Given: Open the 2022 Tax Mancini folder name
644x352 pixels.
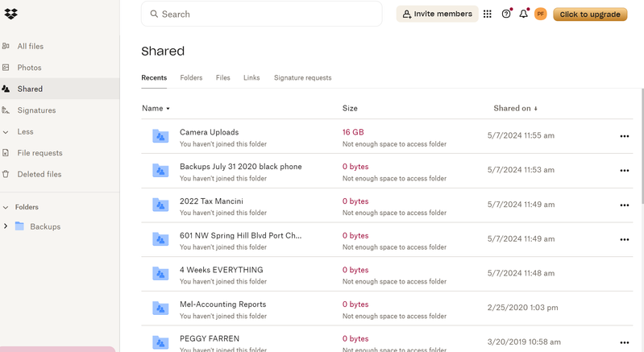Looking at the screenshot, I should pos(211,201).
